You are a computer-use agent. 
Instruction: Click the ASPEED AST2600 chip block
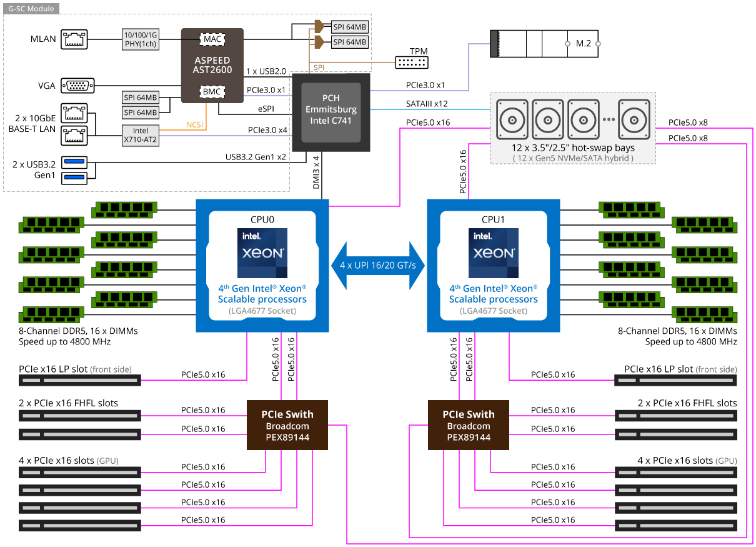point(212,65)
